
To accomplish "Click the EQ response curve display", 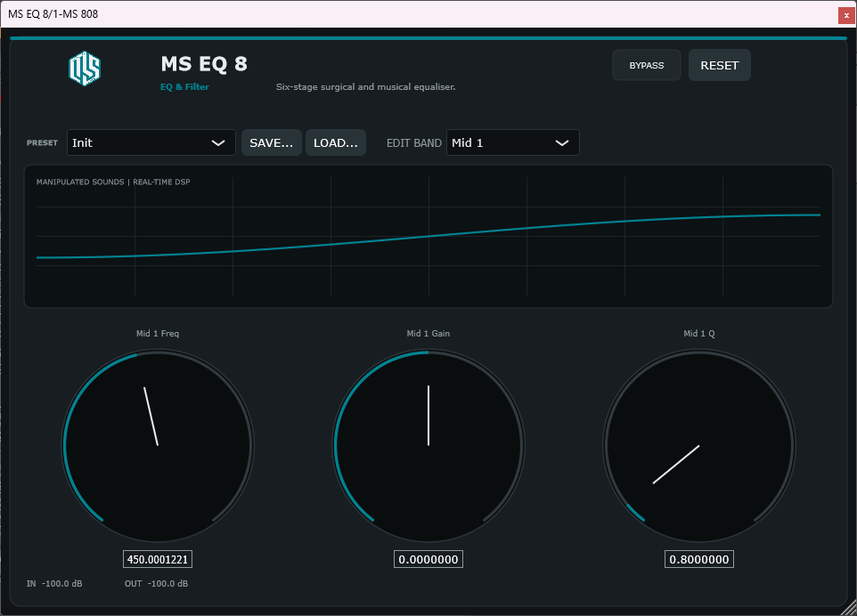I will point(428,237).
